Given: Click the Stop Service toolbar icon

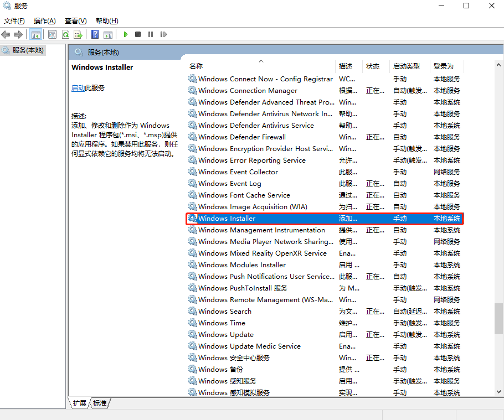Looking at the screenshot, I should point(138,34).
